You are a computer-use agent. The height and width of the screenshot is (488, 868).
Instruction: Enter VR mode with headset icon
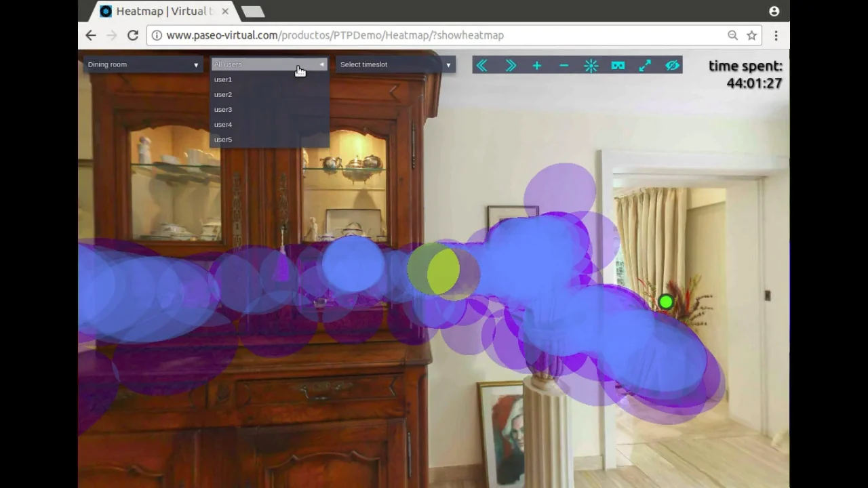(618, 65)
